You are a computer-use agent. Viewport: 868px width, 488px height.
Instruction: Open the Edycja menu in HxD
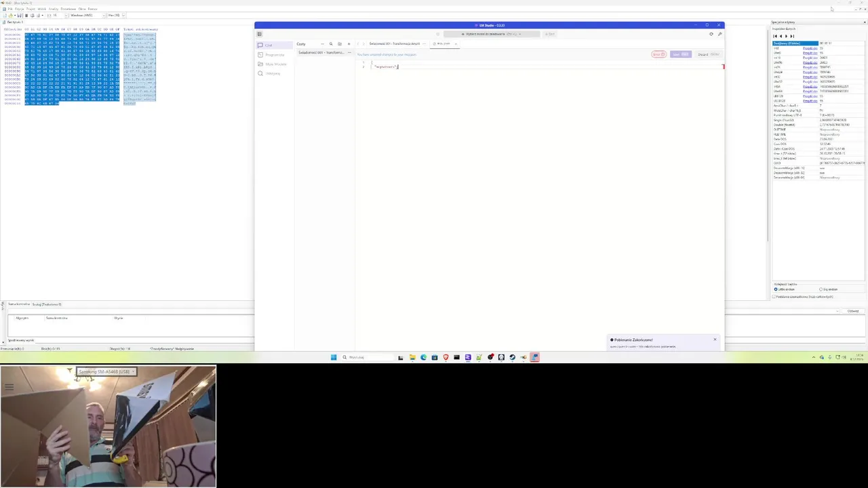19,9
